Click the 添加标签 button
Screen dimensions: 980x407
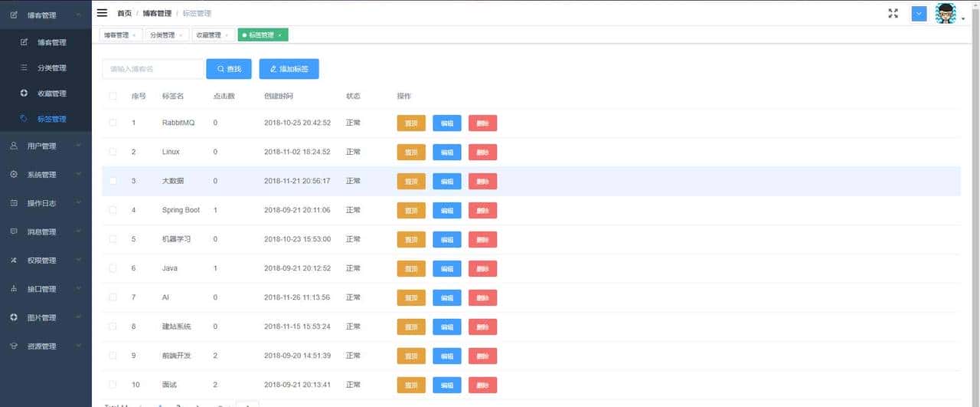click(x=289, y=69)
